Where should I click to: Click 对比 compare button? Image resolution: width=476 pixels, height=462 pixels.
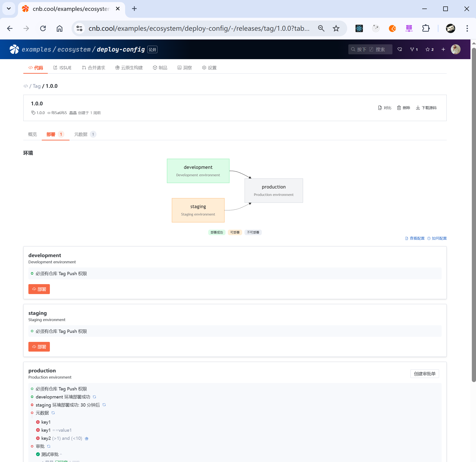[x=385, y=108]
